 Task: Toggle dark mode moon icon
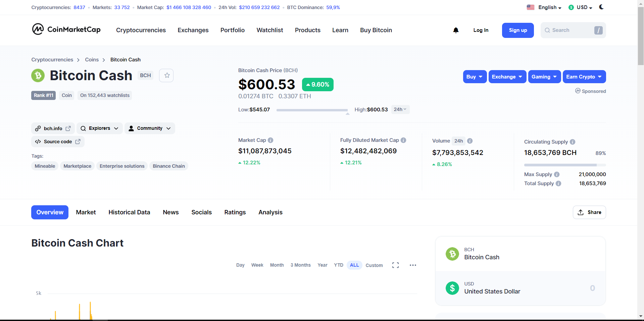(x=601, y=7)
